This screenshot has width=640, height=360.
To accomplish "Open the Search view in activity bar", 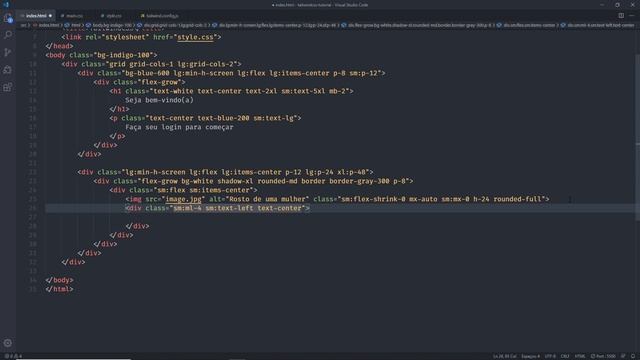I will (8, 35).
